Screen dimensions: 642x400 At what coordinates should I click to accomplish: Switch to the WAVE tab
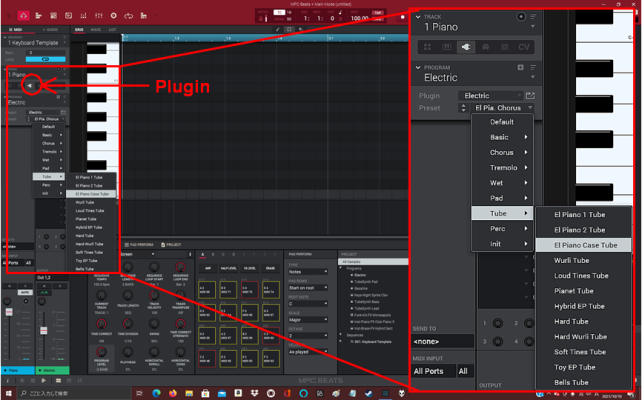coord(96,30)
